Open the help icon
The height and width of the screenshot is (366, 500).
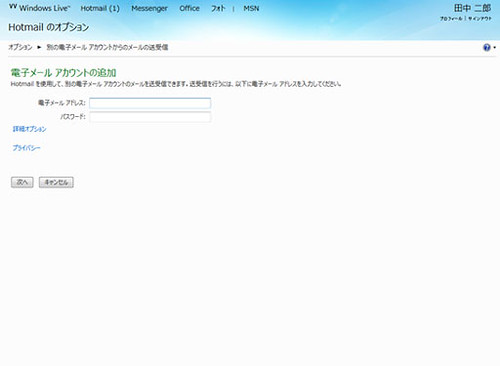point(487,47)
